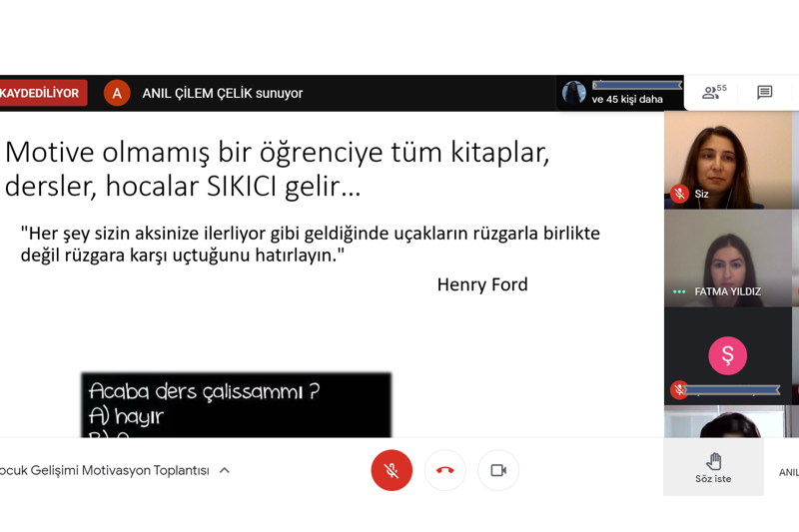Toggle the camera on or off

click(x=498, y=470)
